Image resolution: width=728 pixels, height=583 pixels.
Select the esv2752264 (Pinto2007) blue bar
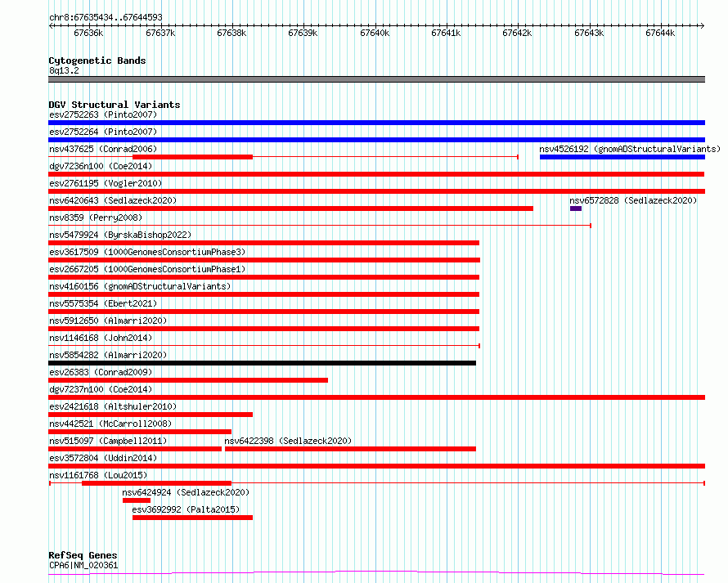pyautogui.click(x=376, y=140)
